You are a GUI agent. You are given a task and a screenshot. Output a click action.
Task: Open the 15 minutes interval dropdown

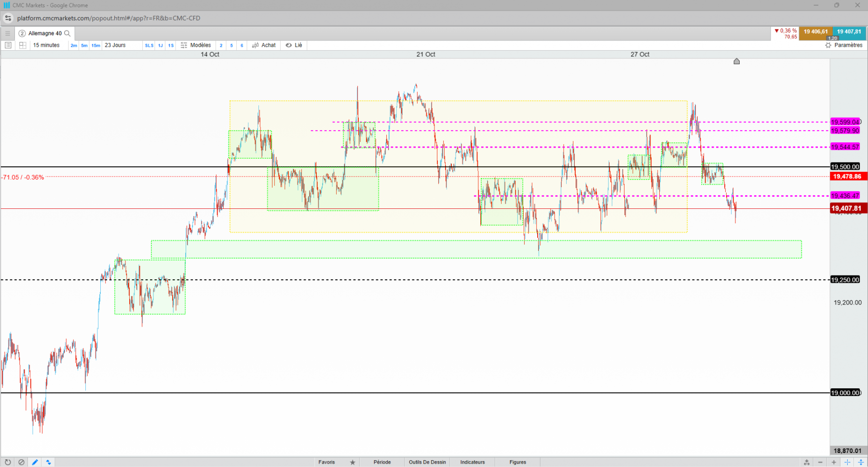click(x=46, y=45)
